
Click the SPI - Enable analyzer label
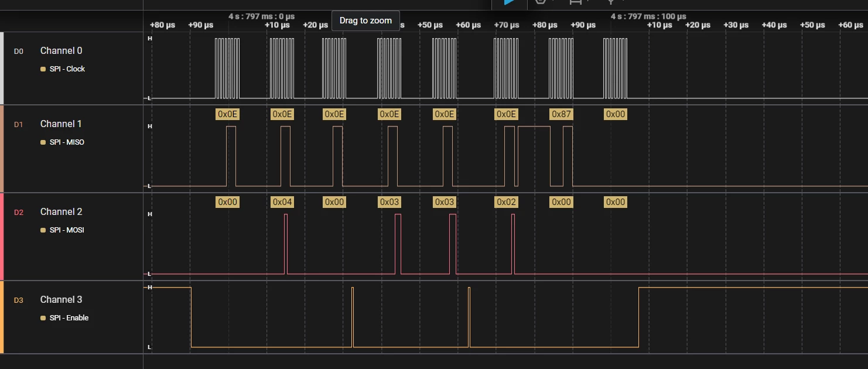pyautogui.click(x=69, y=318)
